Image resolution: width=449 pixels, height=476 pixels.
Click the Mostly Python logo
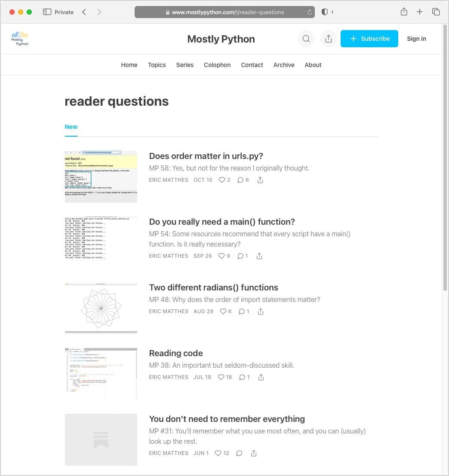coord(20,39)
